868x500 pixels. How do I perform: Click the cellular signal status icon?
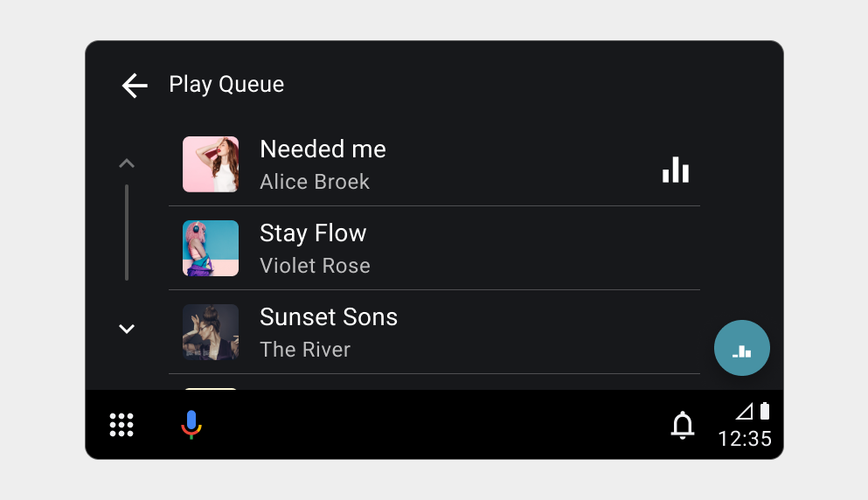(x=744, y=411)
